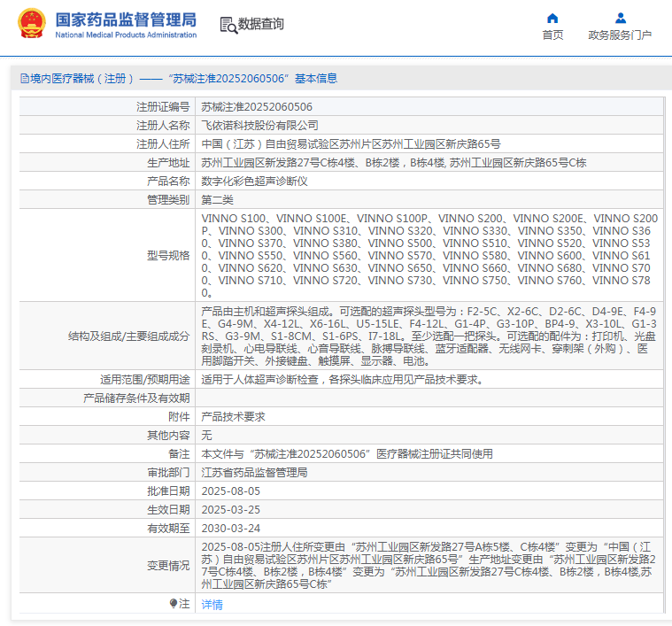Click approval department 江苏省药品监督管理局

coord(254,472)
